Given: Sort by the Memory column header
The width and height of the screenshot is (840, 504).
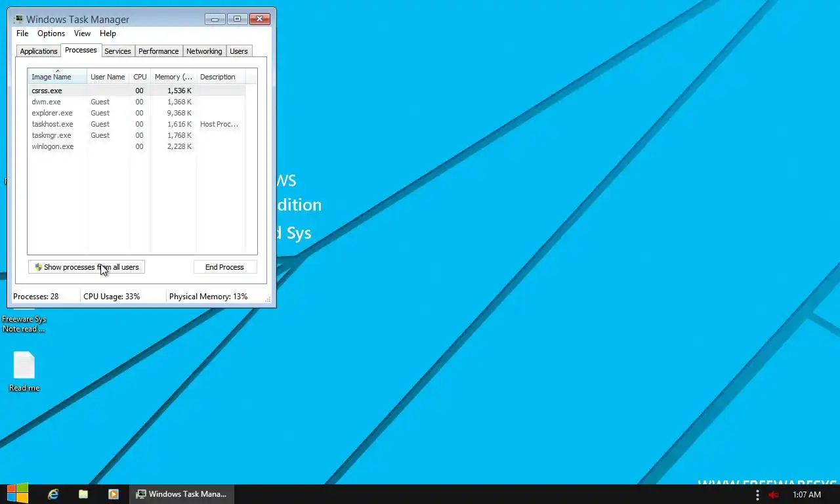Looking at the screenshot, I should (173, 77).
